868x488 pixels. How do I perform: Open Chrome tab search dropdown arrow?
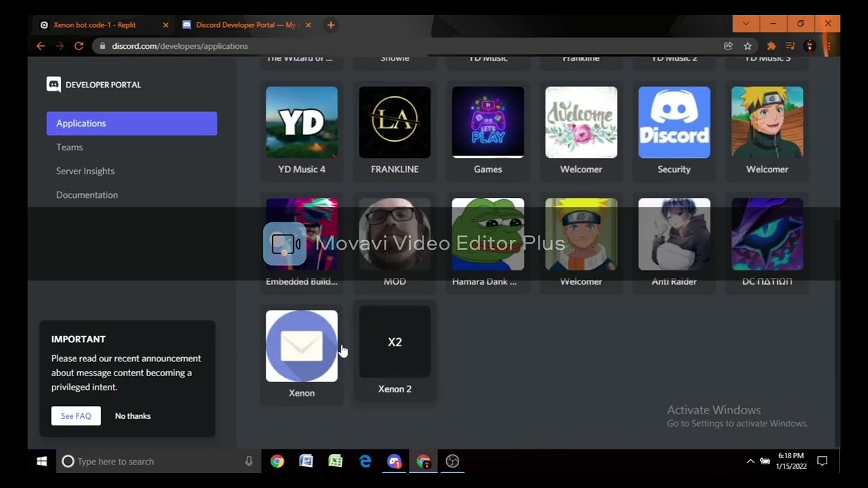pyautogui.click(x=746, y=24)
